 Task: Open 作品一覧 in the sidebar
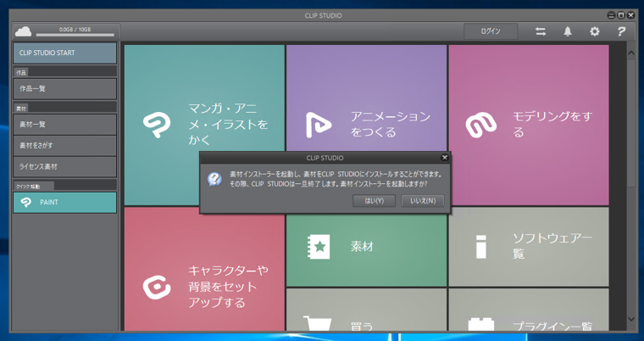65,88
